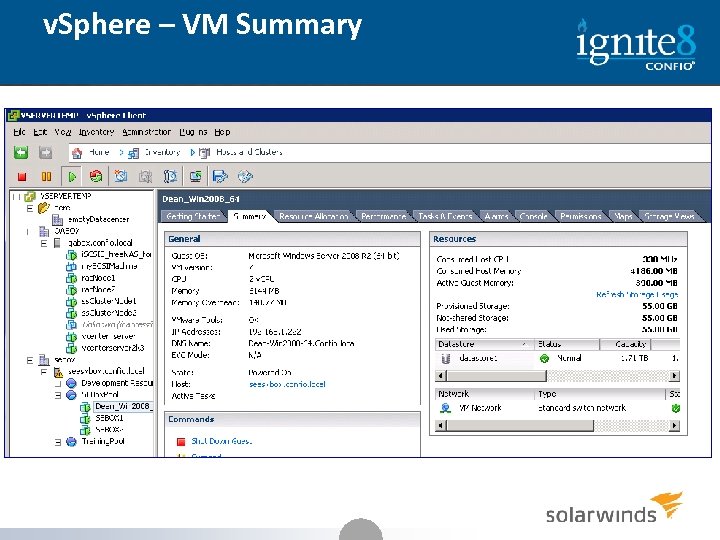Click the VSERVERTEMP vCenter root icon
The width and height of the screenshot is (720, 540).
[x=30, y=197]
